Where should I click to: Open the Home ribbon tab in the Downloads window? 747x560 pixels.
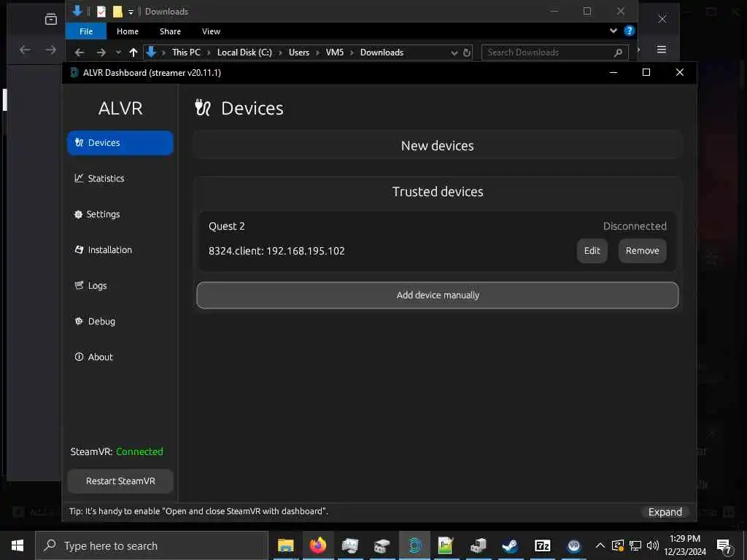[x=128, y=31]
